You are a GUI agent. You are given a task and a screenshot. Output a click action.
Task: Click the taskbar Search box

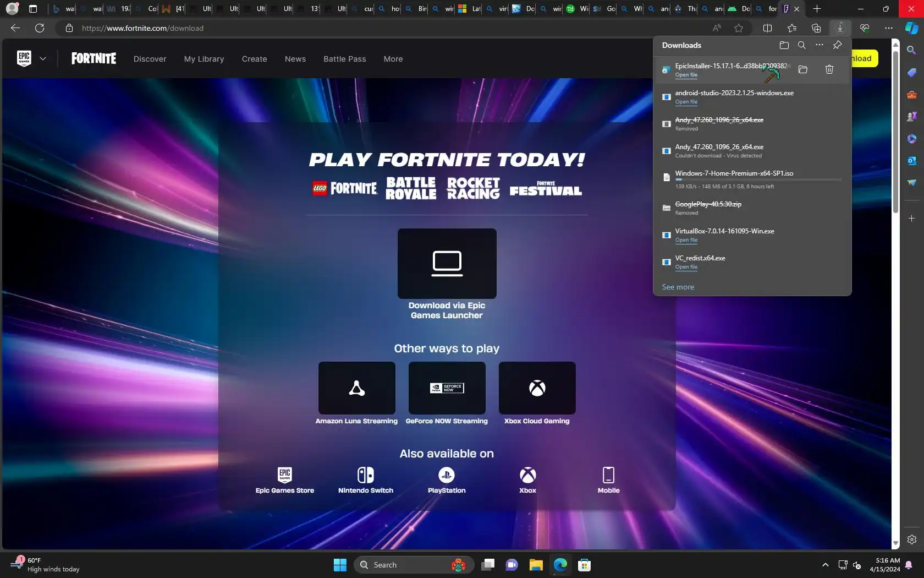click(x=414, y=565)
